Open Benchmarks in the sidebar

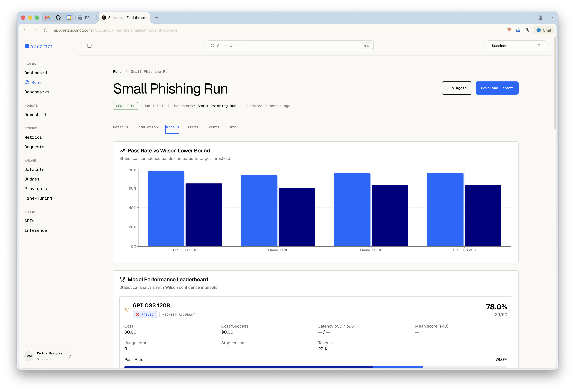[x=37, y=92]
